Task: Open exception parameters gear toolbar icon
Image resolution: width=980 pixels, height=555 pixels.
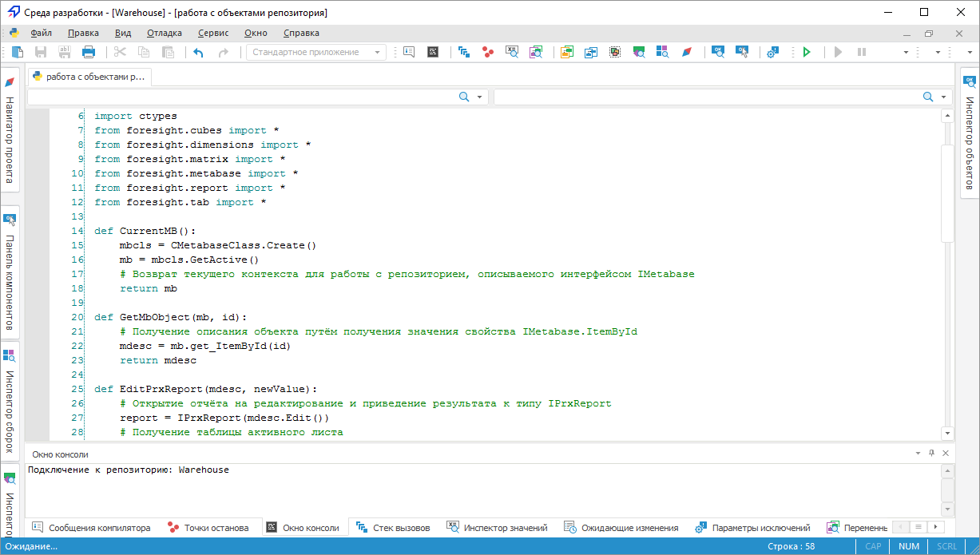Action: click(x=772, y=52)
